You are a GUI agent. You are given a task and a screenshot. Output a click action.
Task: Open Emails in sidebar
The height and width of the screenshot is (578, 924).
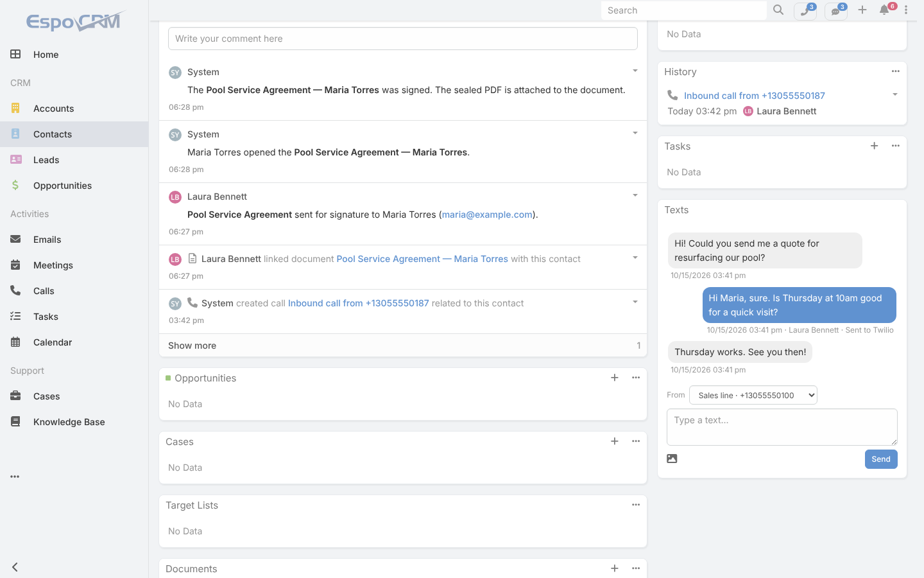pos(74,240)
